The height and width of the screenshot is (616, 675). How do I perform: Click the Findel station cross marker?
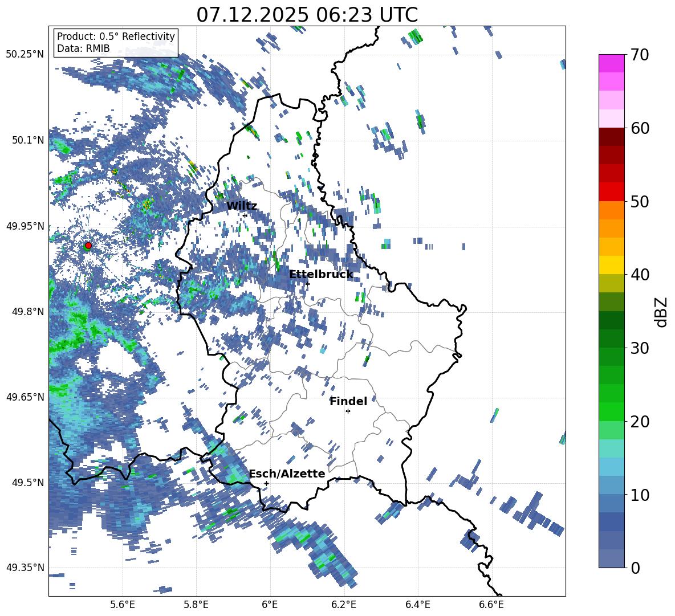348,411
